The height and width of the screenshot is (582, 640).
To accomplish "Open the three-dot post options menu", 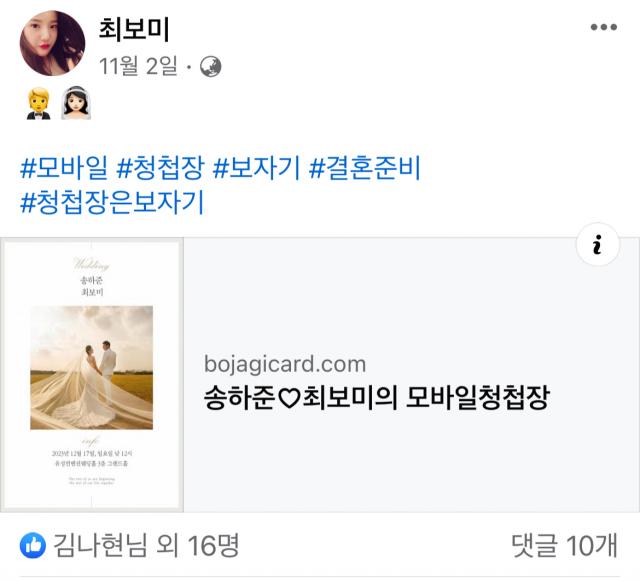I will [x=604, y=27].
